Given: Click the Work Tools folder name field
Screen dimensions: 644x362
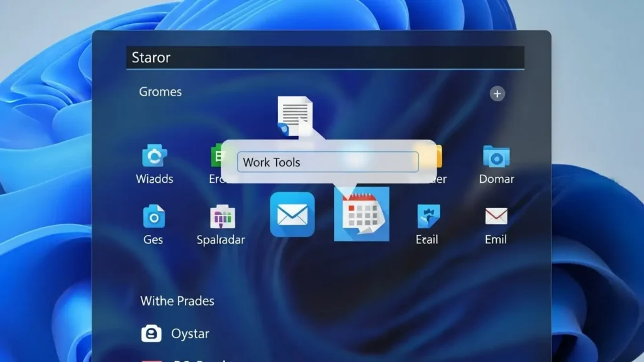Looking at the screenshot, I should [327, 162].
